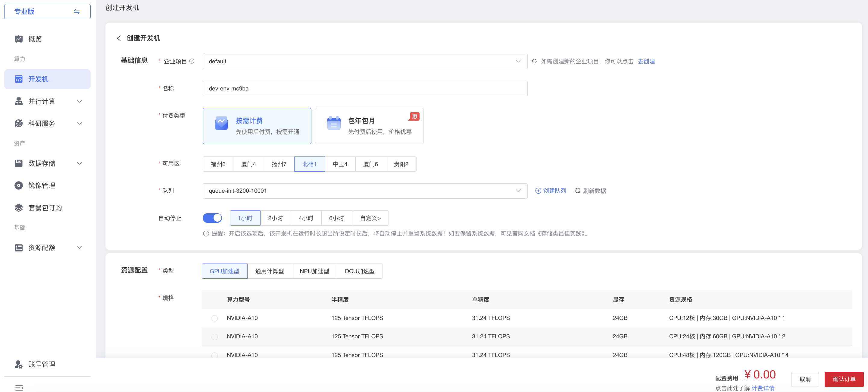
Task: Set auto-stop to 2小时
Action: coord(275,218)
